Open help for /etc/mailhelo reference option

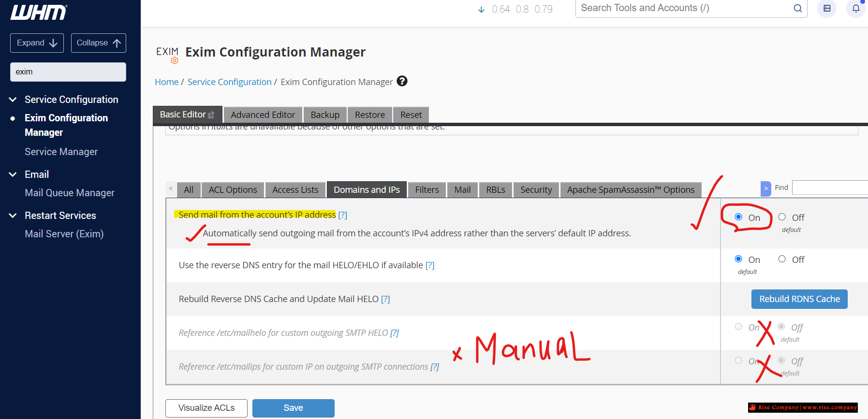click(x=395, y=333)
